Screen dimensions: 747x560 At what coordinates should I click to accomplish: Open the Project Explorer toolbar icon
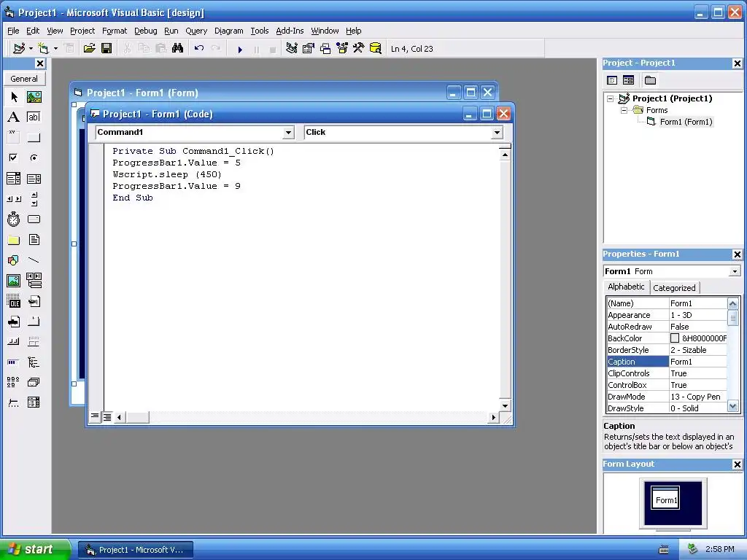(x=292, y=49)
